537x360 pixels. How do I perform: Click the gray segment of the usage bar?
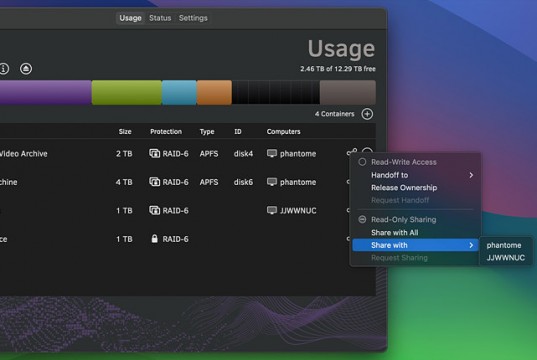[x=348, y=92]
